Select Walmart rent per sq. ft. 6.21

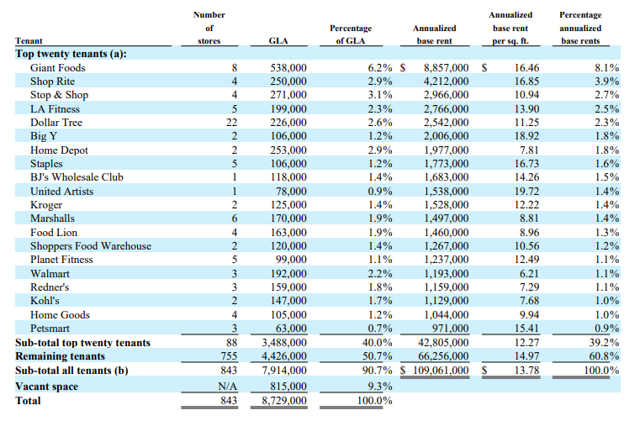pyautogui.click(x=529, y=274)
